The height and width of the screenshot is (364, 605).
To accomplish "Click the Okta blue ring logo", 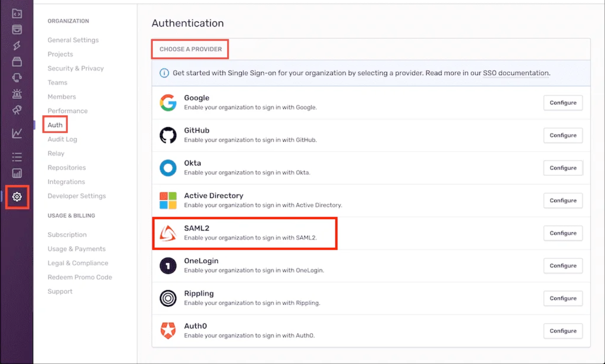I will 168,168.
